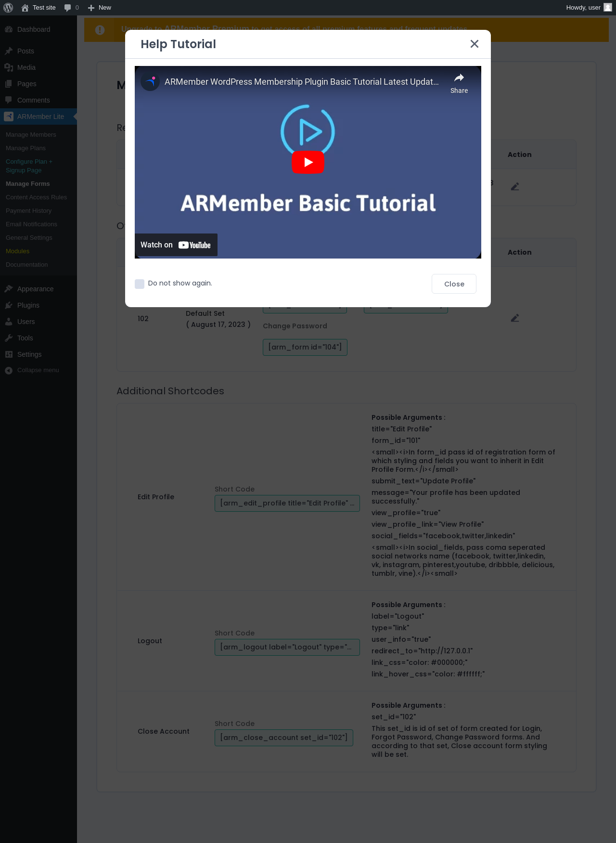
Task: Select the arm_logout shortcode field
Action: point(287,647)
